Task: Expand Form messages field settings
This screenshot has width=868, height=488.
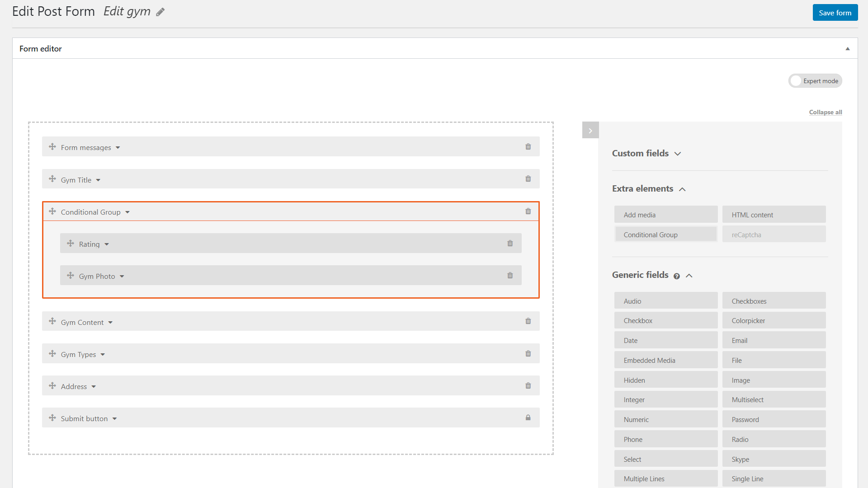Action: coord(118,148)
